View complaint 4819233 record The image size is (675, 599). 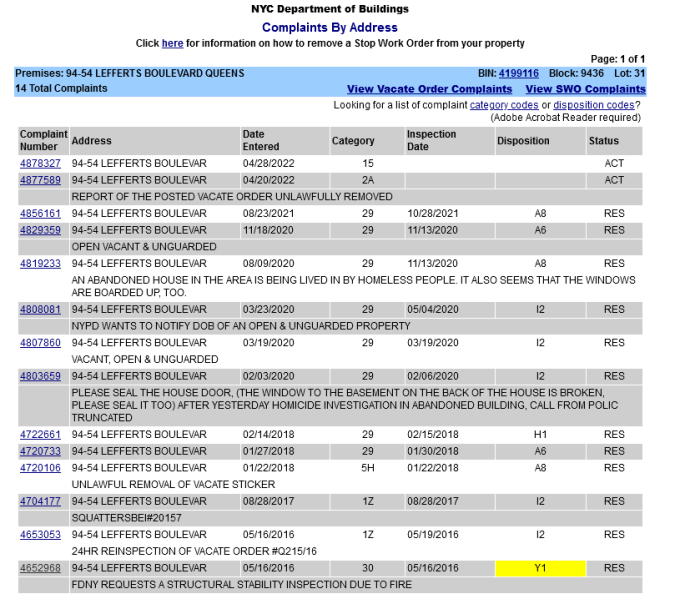tap(40, 264)
